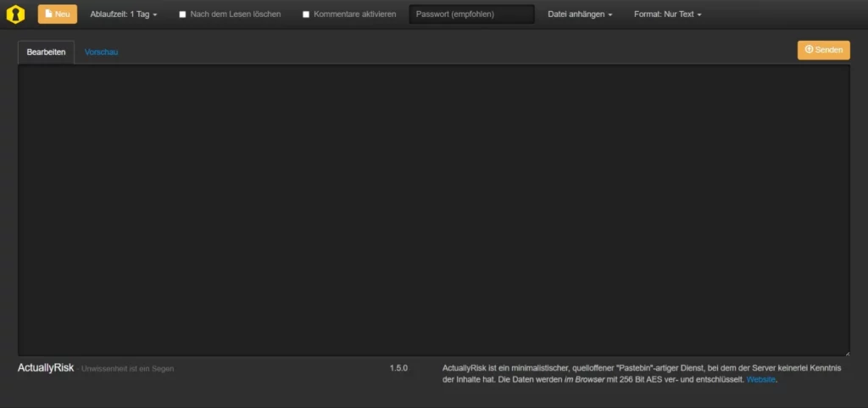Viewport: 868px width, 408px height.
Task: Create a new paste with Neu
Action: 57,14
